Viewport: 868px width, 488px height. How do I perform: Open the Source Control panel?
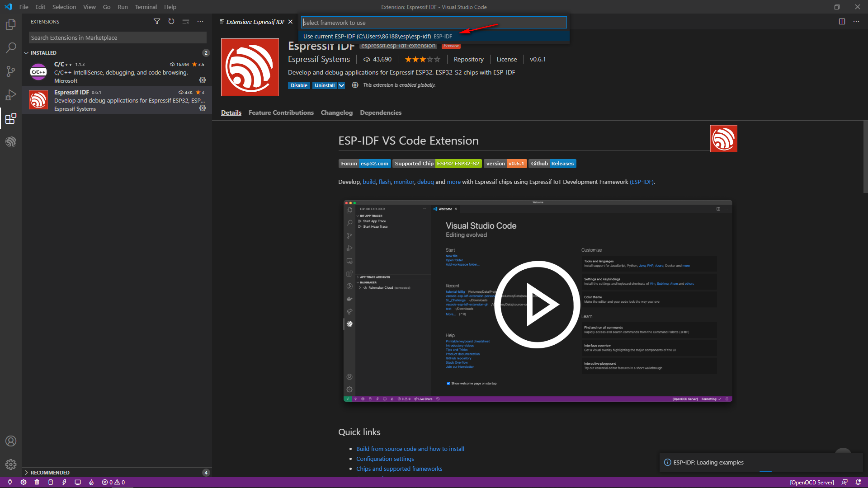(11, 71)
